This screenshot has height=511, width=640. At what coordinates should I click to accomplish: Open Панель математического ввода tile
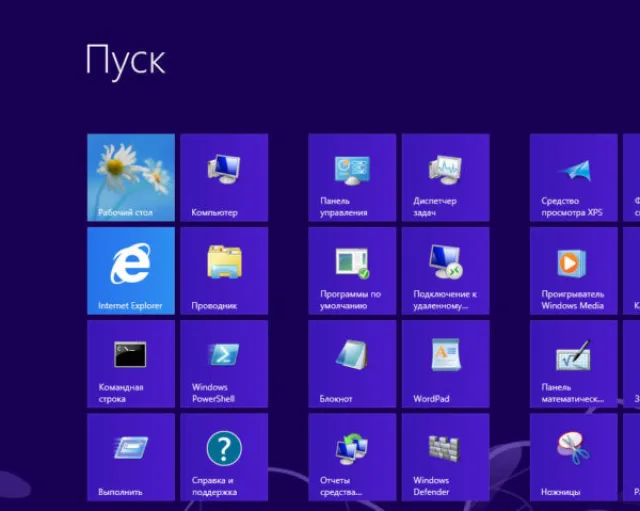[573, 364]
